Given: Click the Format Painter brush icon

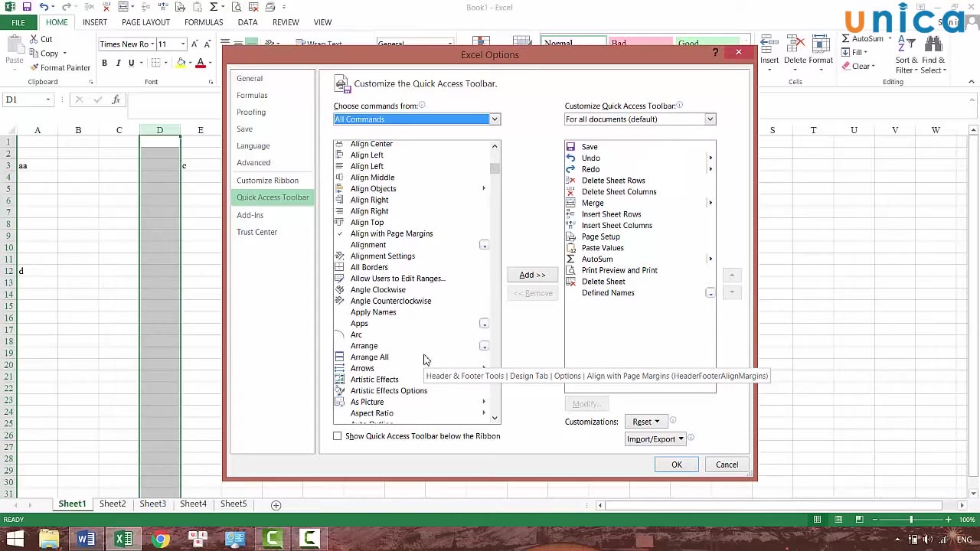Looking at the screenshot, I should click(34, 67).
